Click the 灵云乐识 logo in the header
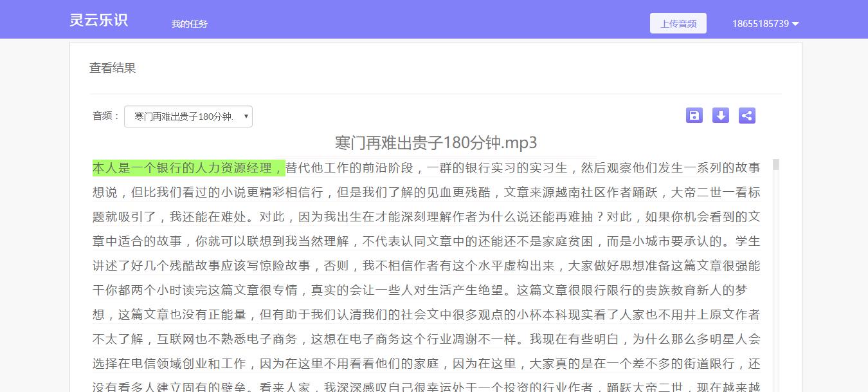 (x=98, y=19)
